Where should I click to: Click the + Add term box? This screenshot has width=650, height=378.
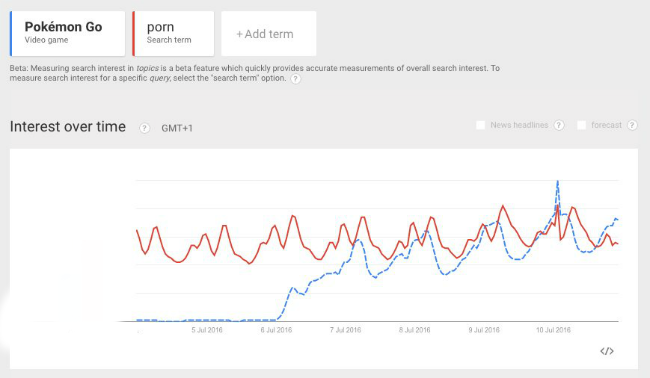click(x=269, y=34)
